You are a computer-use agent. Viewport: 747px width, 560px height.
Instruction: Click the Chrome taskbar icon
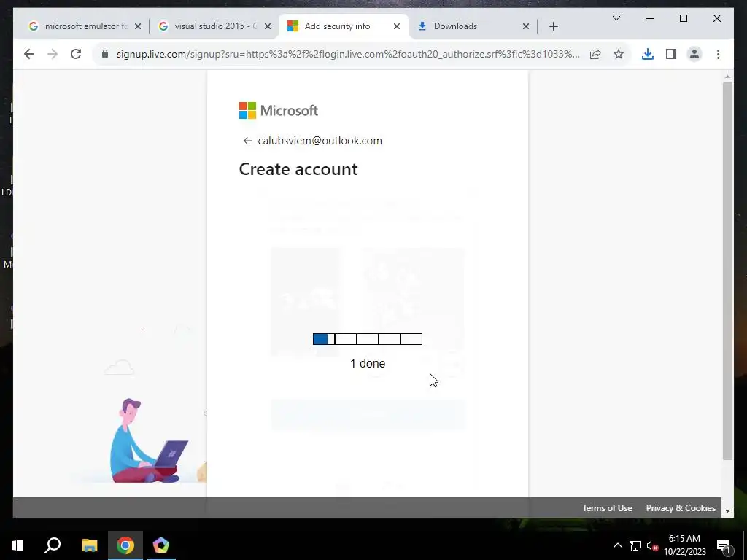(125, 545)
